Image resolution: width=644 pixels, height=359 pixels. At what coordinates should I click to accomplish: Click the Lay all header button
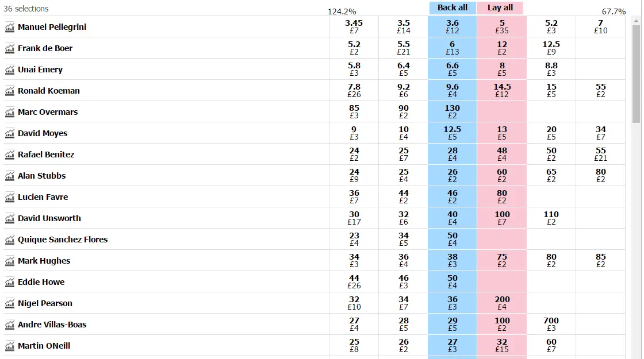tap(500, 8)
